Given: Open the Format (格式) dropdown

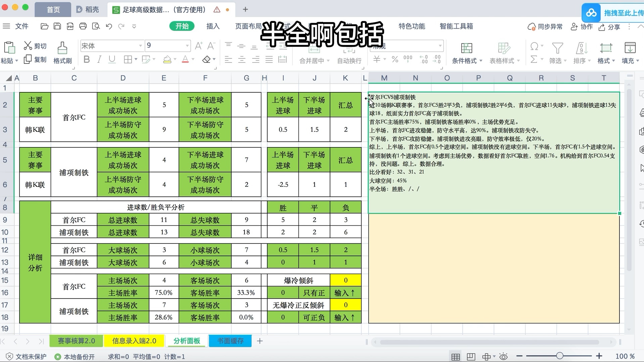Looking at the screenshot, I should (606, 53).
